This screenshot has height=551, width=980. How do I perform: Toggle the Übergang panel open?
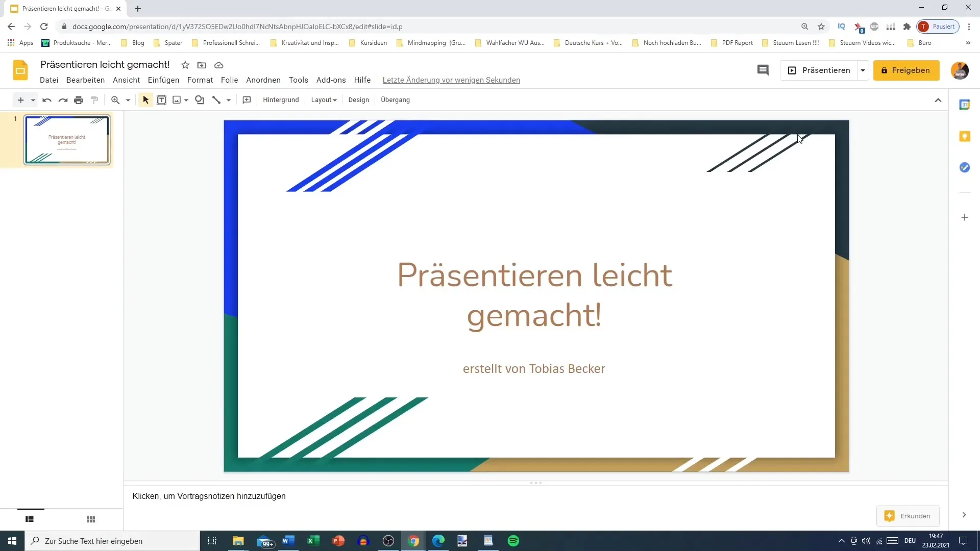(x=395, y=99)
